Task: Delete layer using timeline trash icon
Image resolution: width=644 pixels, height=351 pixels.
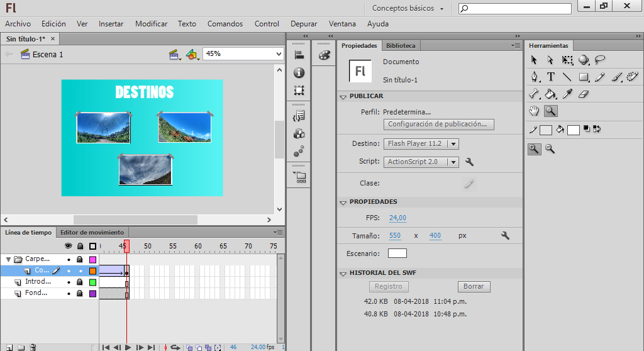Action: click(33, 347)
